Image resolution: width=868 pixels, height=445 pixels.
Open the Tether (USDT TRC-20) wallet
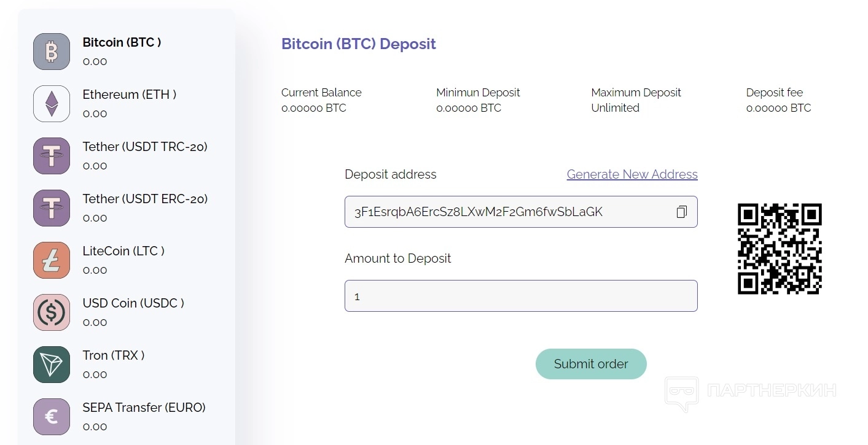(145, 147)
